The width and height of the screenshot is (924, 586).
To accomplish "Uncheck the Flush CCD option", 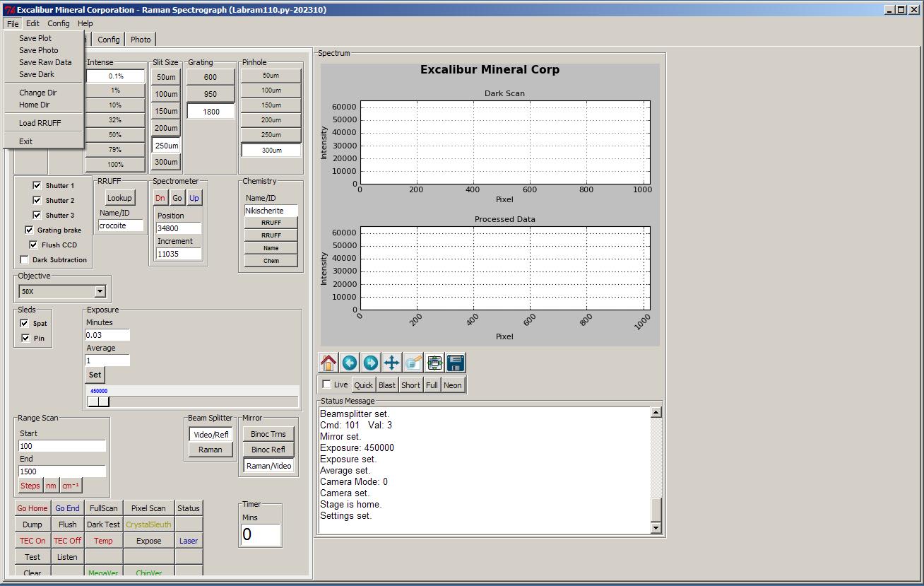I will click(x=33, y=245).
